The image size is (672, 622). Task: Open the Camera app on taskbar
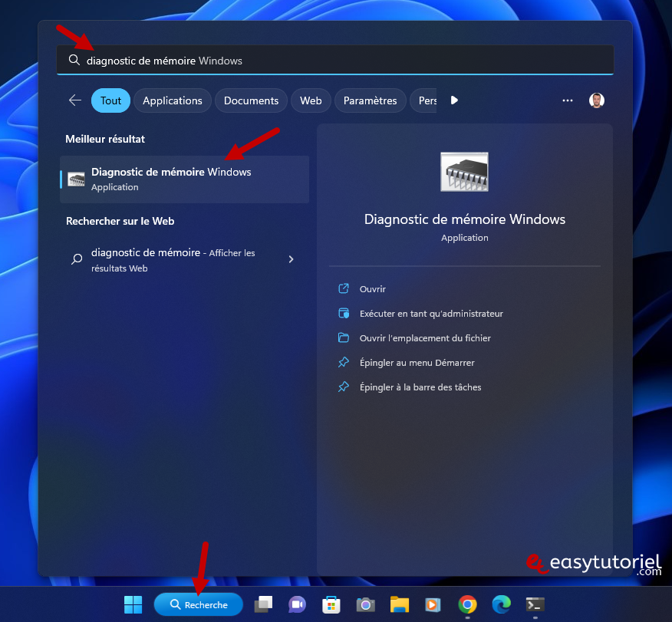pos(366,604)
